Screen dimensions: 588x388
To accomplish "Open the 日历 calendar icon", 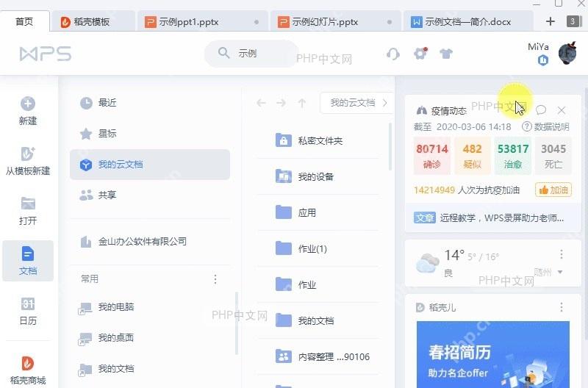I will point(28,303).
